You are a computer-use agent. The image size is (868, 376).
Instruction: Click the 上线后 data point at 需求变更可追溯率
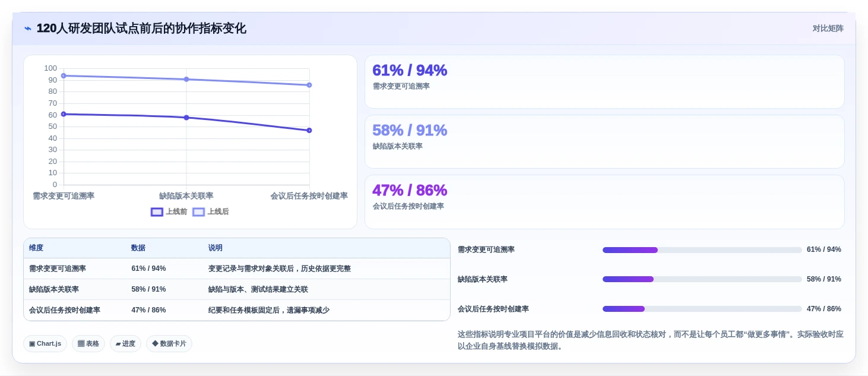point(64,75)
